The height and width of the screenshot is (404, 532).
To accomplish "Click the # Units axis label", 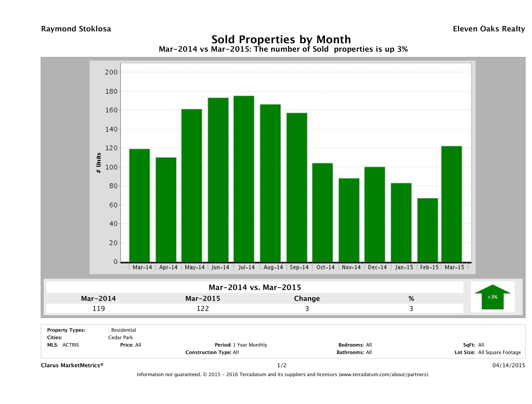I will 98,163.
